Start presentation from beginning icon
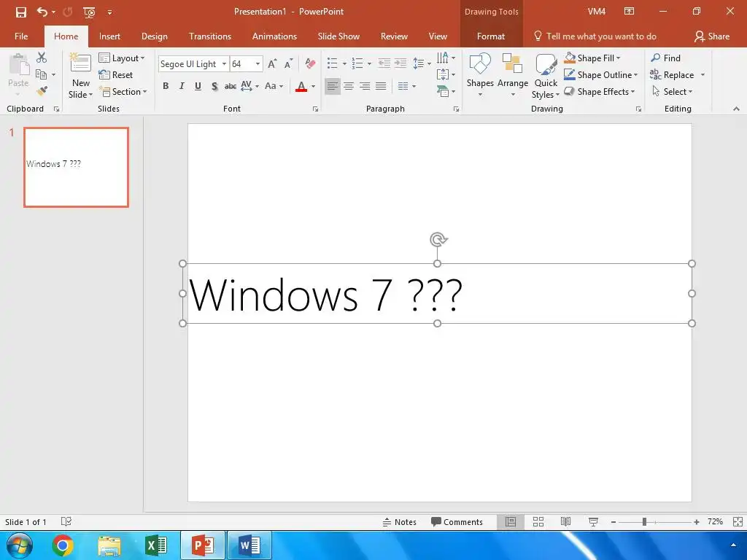Viewport: 747px width, 560px height. coord(89,12)
